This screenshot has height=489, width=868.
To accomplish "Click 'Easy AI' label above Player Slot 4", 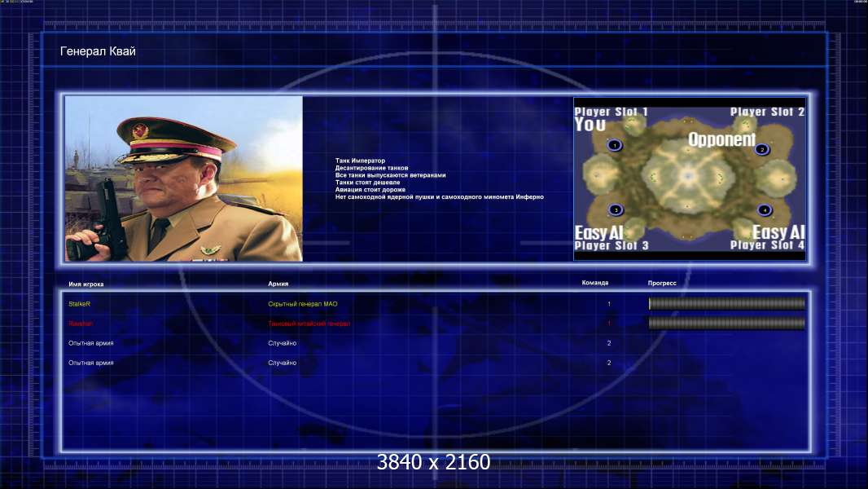I will (x=778, y=232).
